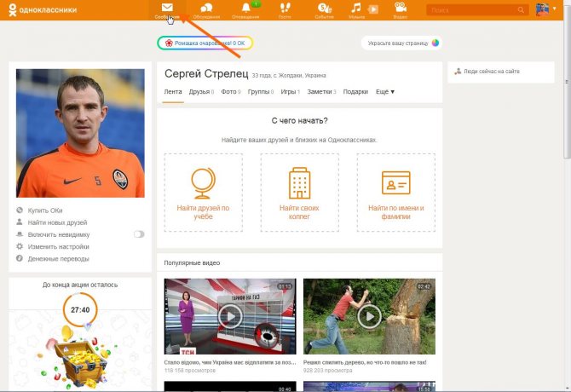Click Найти по имени и фамилии
571x392 pixels.
396,212
